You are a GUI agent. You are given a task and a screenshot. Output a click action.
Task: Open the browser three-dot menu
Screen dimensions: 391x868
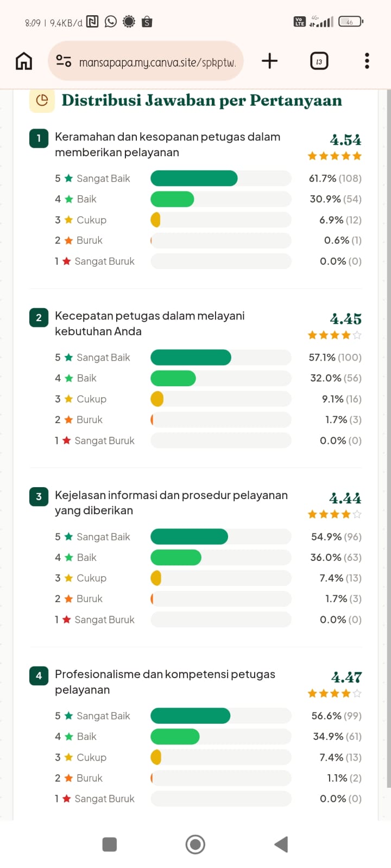point(367,61)
